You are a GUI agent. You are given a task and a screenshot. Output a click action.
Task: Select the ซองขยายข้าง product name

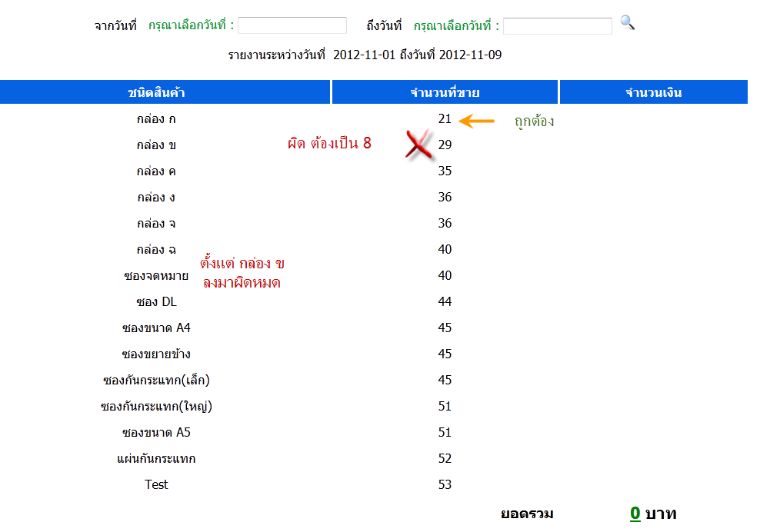pos(156,354)
